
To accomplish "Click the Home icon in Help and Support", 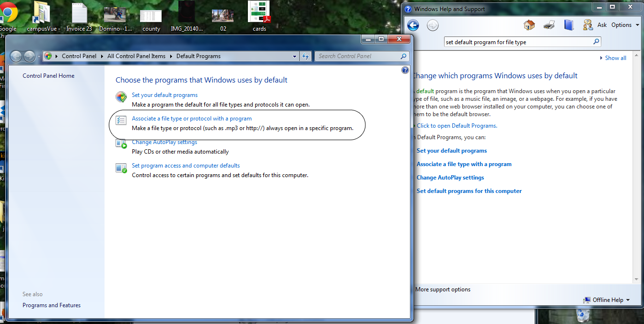I will (529, 25).
